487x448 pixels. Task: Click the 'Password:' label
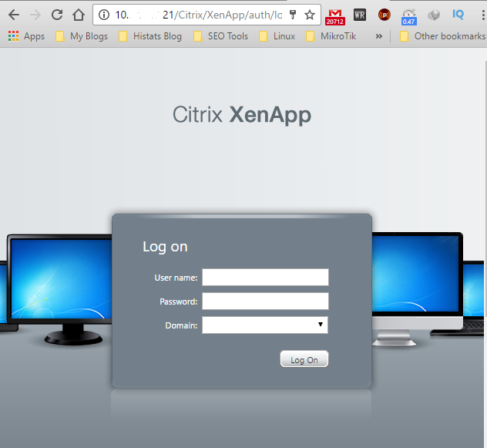tap(179, 301)
